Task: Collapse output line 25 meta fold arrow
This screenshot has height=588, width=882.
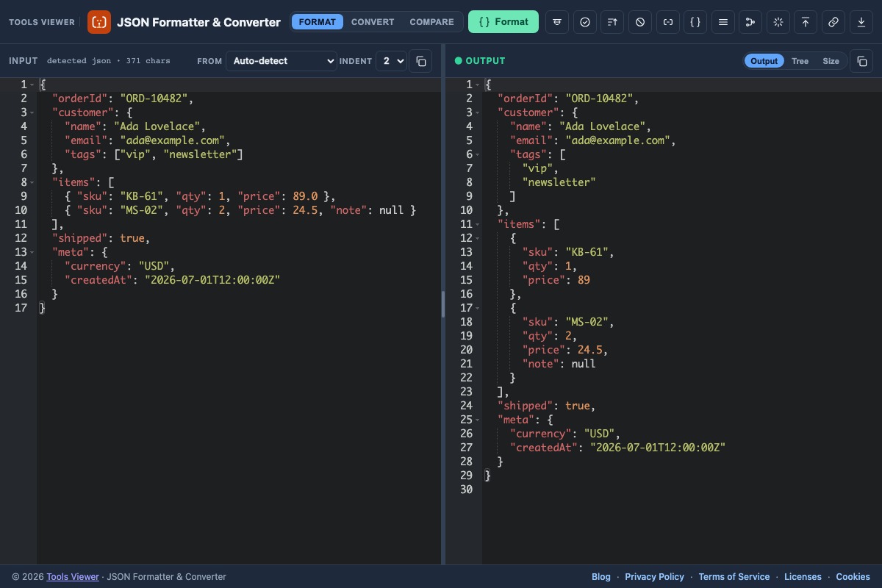Action: 478,420
